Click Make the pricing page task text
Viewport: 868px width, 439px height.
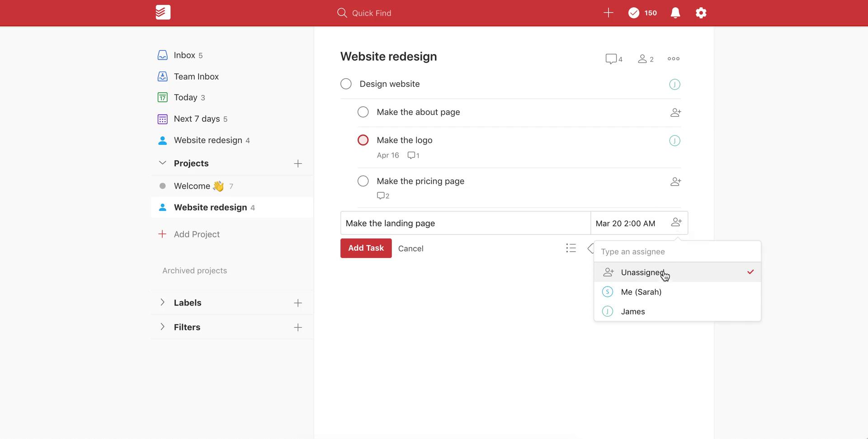coord(420,181)
